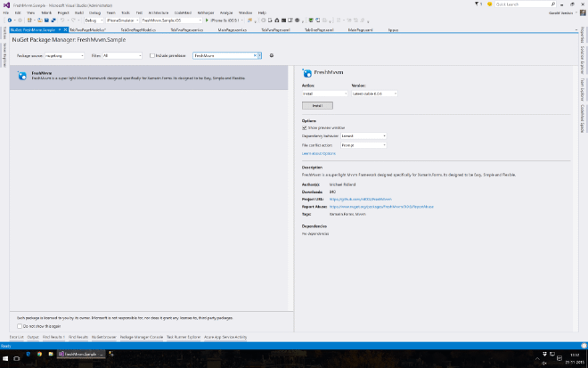588x368 pixels.
Task: Open the Azure App Service Activity tab
Action: pyautogui.click(x=225, y=337)
